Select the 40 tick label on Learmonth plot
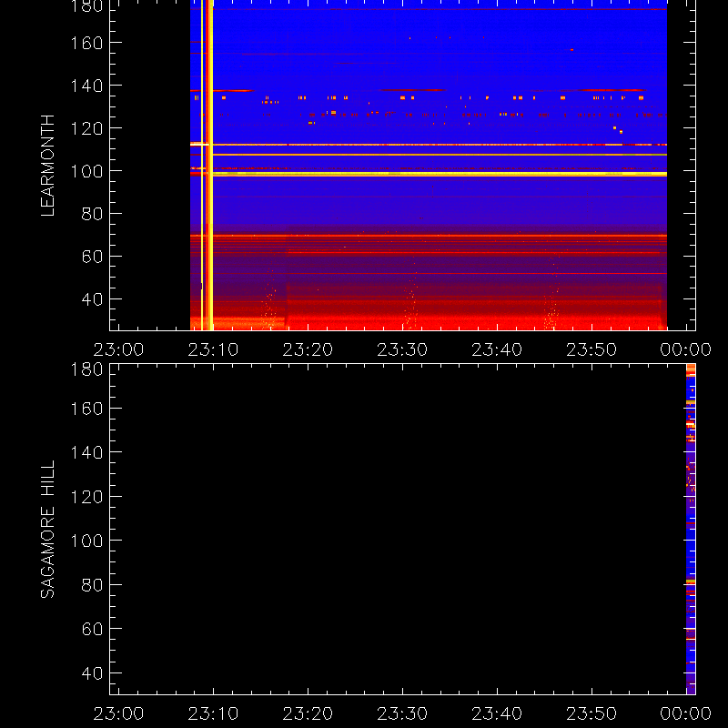 (92, 299)
